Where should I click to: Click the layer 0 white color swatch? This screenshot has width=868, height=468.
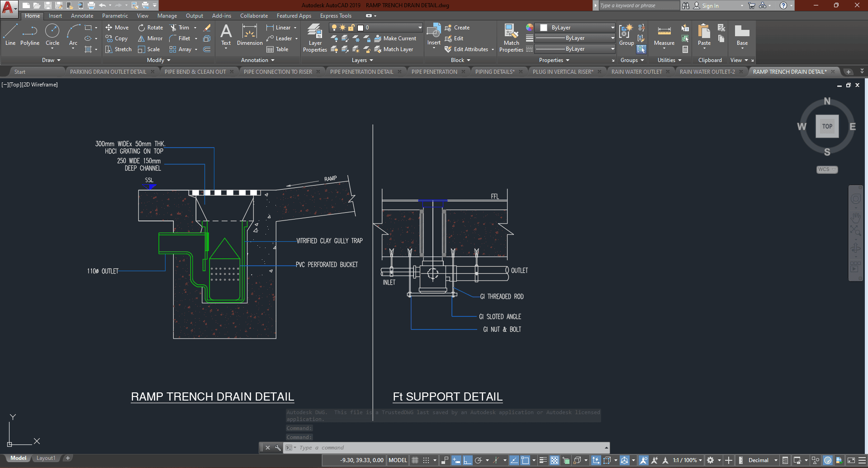click(360, 28)
